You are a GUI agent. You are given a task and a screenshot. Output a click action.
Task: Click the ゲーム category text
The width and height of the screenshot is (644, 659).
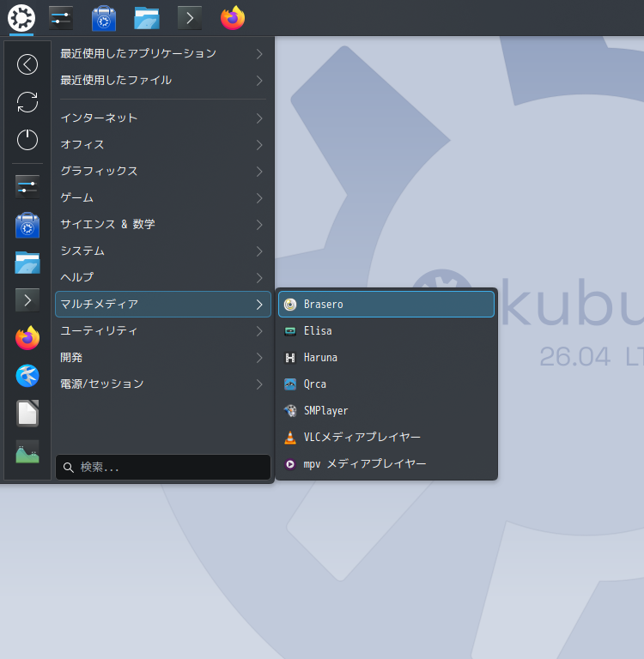click(x=76, y=197)
